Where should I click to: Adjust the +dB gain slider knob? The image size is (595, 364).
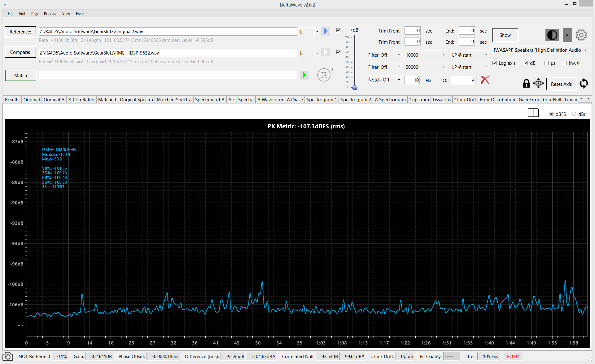point(355,88)
